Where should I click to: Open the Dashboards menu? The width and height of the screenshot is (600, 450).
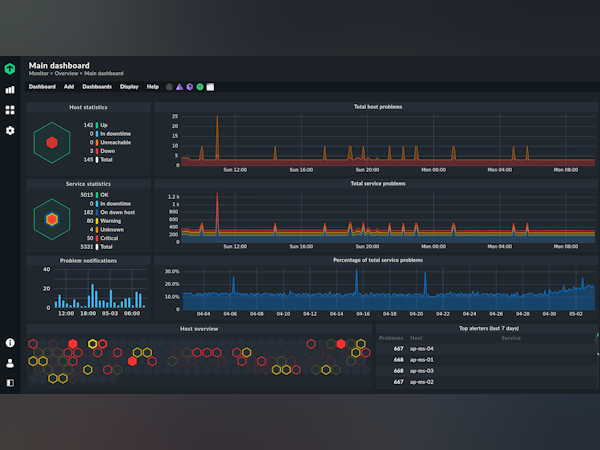(x=97, y=87)
